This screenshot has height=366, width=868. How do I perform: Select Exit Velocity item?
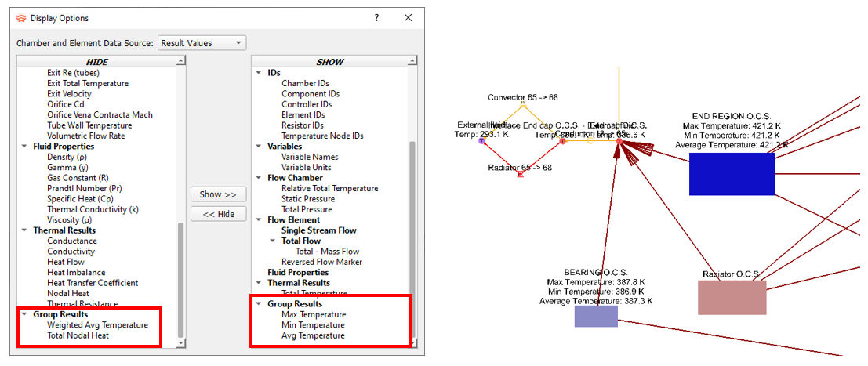[69, 93]
